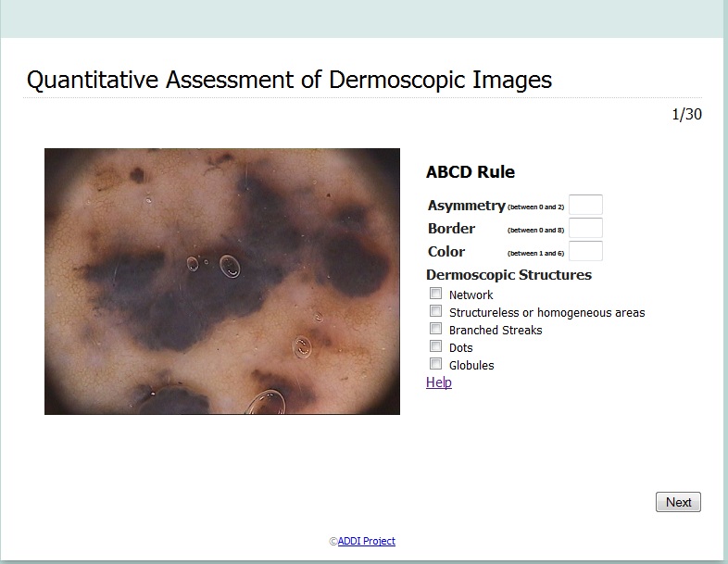
Task: Click the Dermoscopic Structures heading
Action: tap(508, 275)
